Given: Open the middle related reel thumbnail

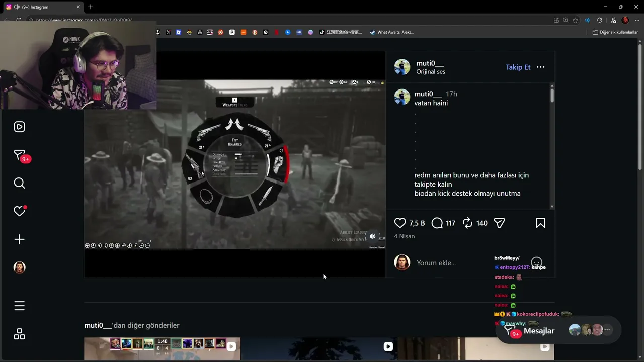Looking at the screenshot, I should tap(319, 348).
